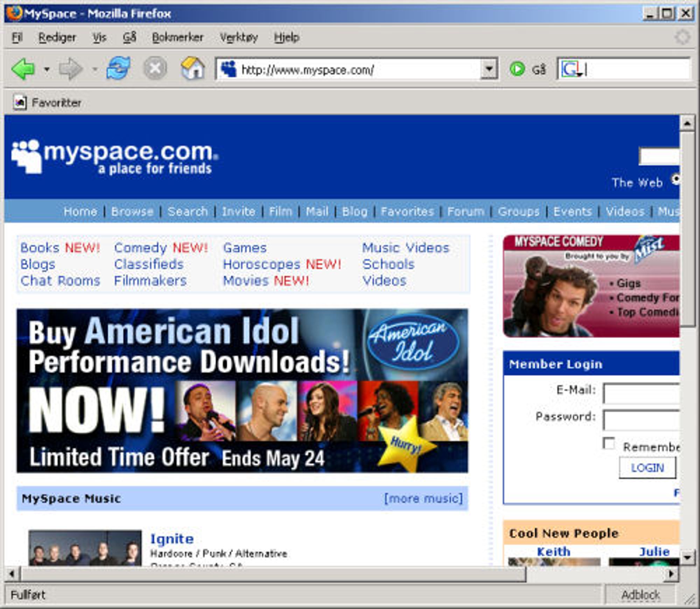Click the grey Stop loading icon
The image size is (700, 609).
(155, 68)
